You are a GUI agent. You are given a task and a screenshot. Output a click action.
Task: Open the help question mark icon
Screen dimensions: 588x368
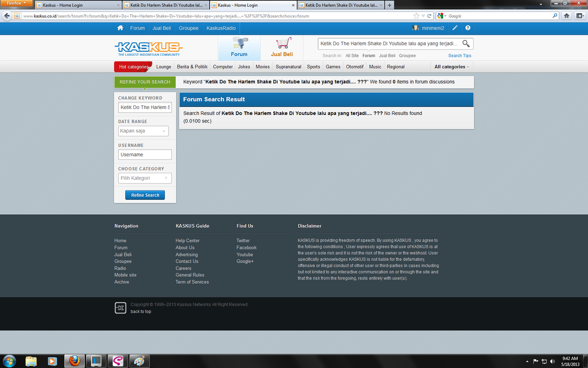click(468, 28)
